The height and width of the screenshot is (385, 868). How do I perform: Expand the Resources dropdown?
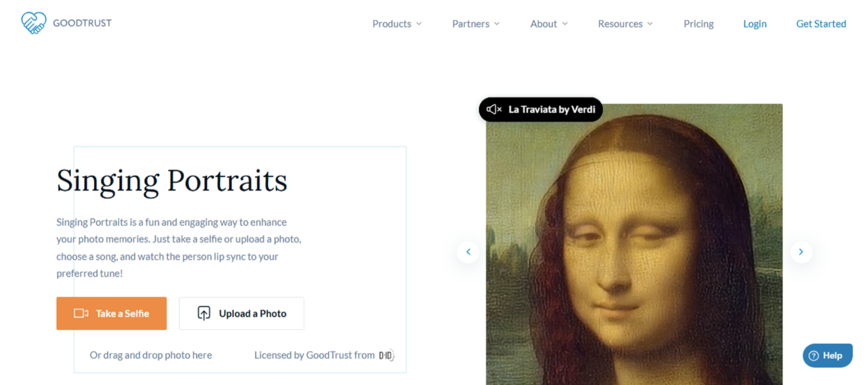coord(625,24)
